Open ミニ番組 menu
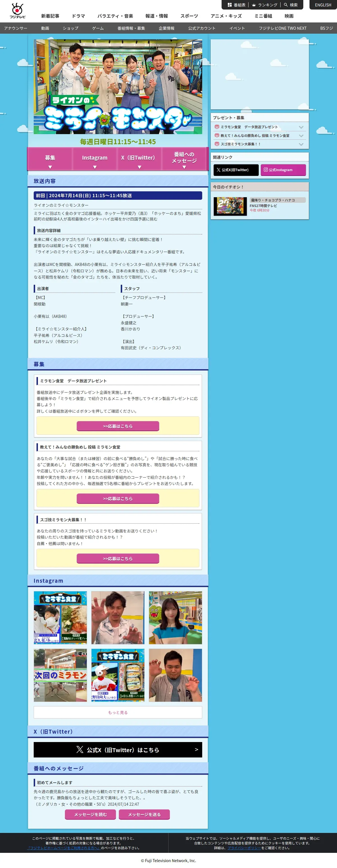Viewport: 337px width, 868px height. 263,16
